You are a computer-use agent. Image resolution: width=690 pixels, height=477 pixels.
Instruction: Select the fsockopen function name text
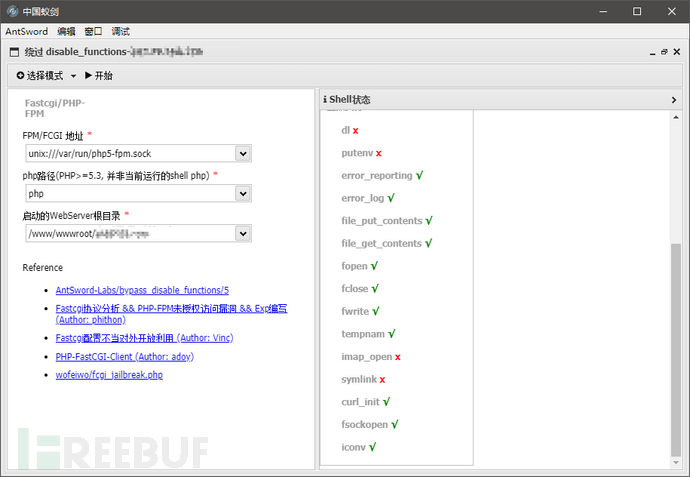pyautogui.click(x=364, y=425)
